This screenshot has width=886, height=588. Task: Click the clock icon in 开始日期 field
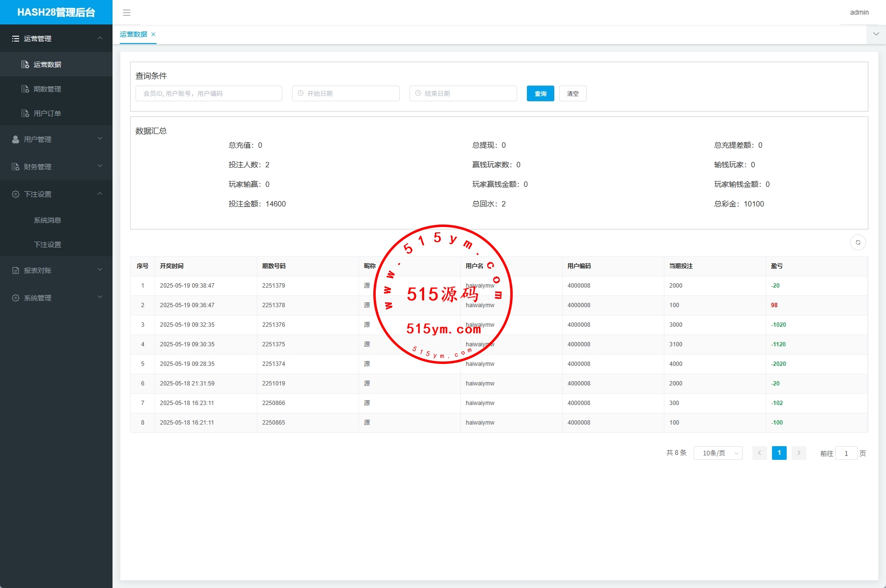point(301,93)
